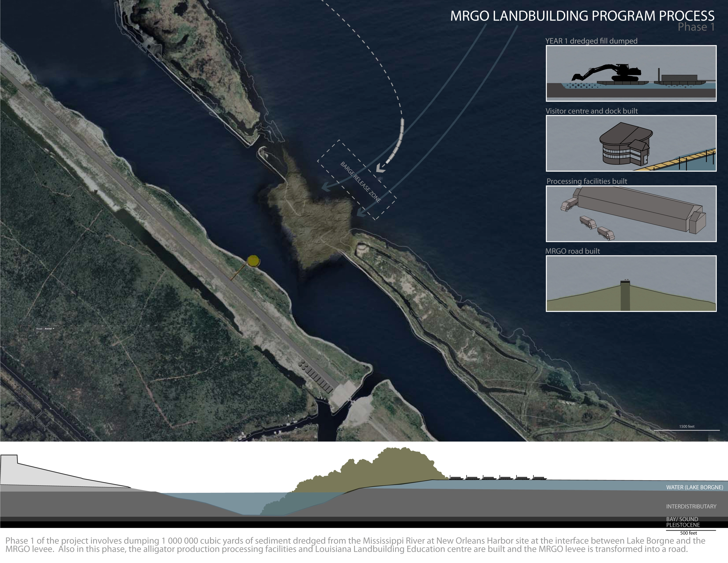Click the line of barges in section drawing

click(x=498, y=478)
